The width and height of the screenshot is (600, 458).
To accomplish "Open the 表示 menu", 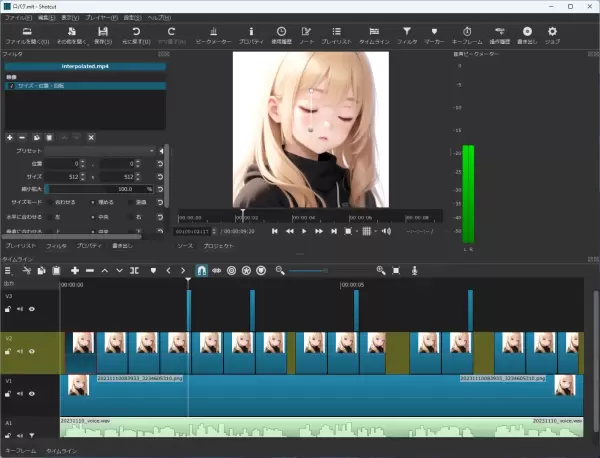I will click(70, 18).
